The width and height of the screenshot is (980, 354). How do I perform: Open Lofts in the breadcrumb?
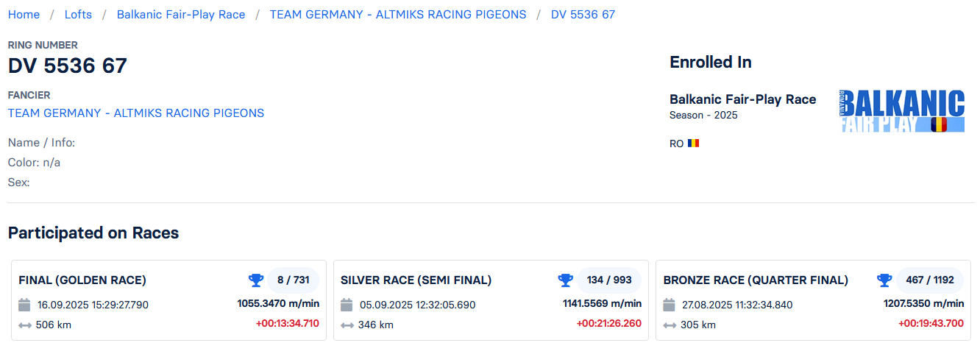click(x=78, y=15)
